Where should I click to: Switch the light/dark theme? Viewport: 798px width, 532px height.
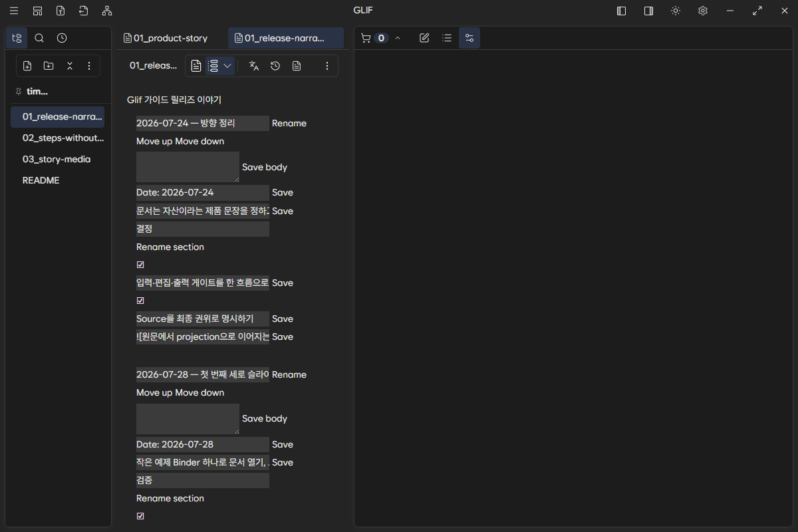point(676,11)
